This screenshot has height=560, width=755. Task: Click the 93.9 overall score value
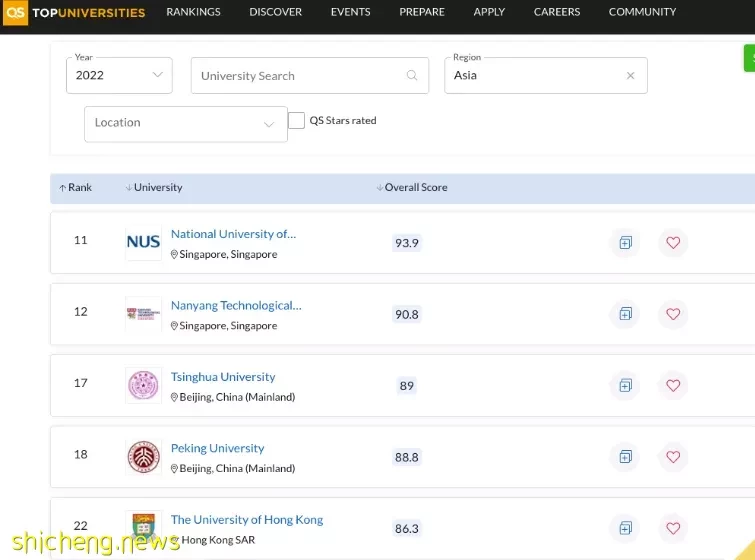coord(407,243)
